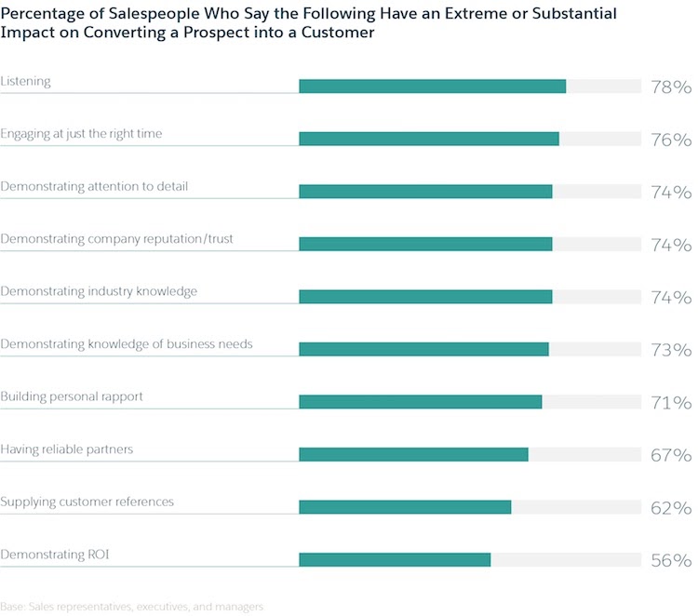Click the 'Building personal rapport' label
The image size is (698, 616).
[72, 396]
